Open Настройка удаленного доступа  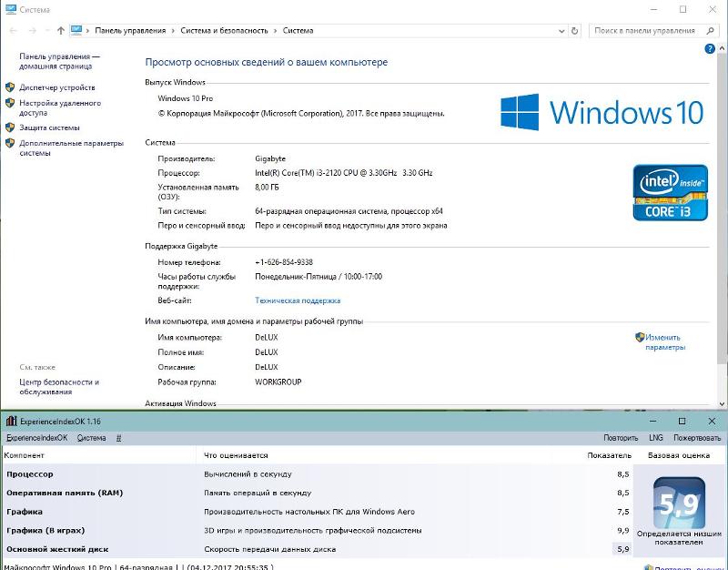click(60, 107)
